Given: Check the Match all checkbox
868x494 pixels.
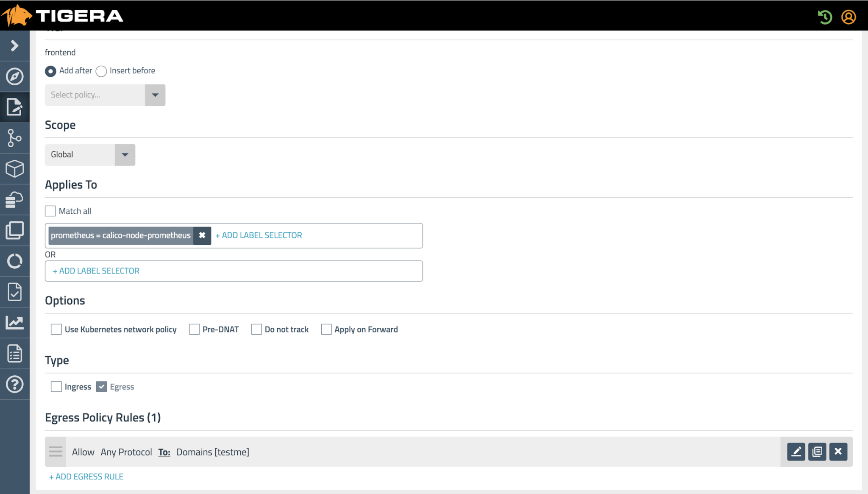Looking at the screenshot, I should 50,211.
